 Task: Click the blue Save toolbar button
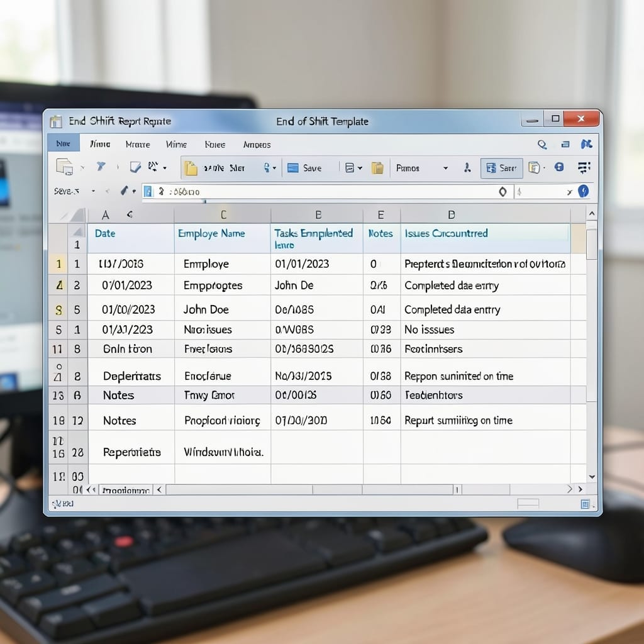pos(304,168)
